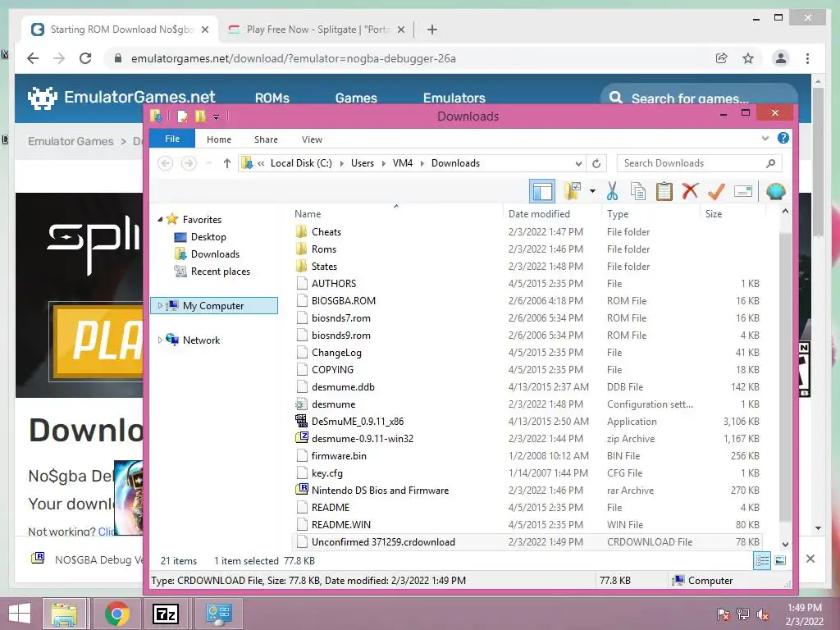The height and width of the screenshot is (630, 840).
Task: Reload the Chrome page
Action: click(85, 58)
